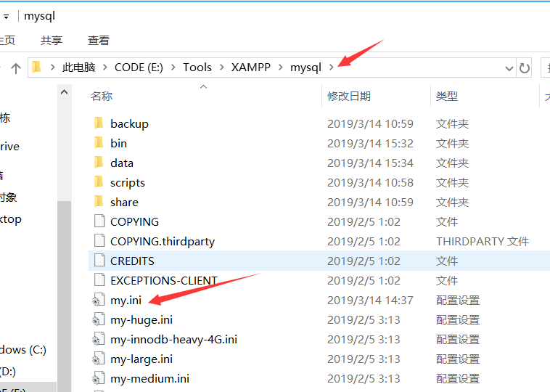Image resolution: width=550 pixels, height=392 pixels.
Task: Select the backup folder name
Action: coord(129,124)
